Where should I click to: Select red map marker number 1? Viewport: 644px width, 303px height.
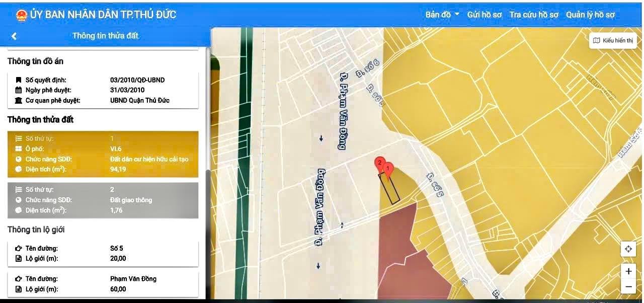(387, 169)
